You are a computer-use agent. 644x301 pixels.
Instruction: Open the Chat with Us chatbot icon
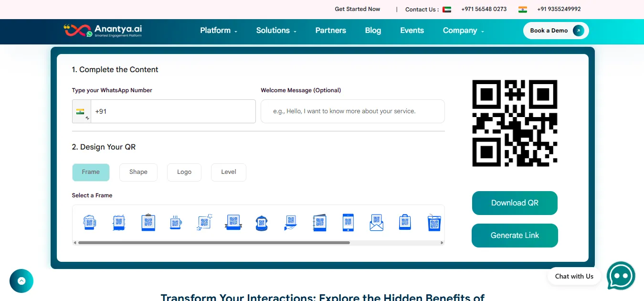pyautogui.click(x=621, y=276)
